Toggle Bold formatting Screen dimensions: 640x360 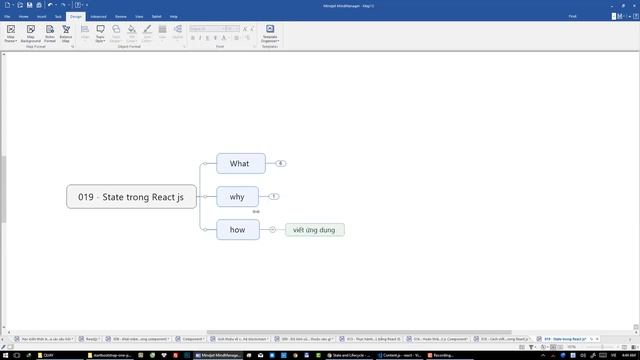(x=193, y=38)
